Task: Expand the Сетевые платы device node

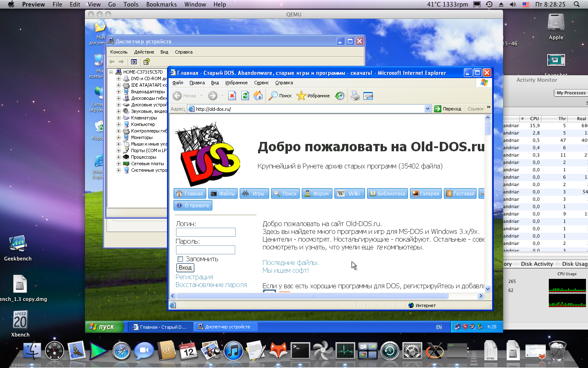Action: [x=118, y=164]
